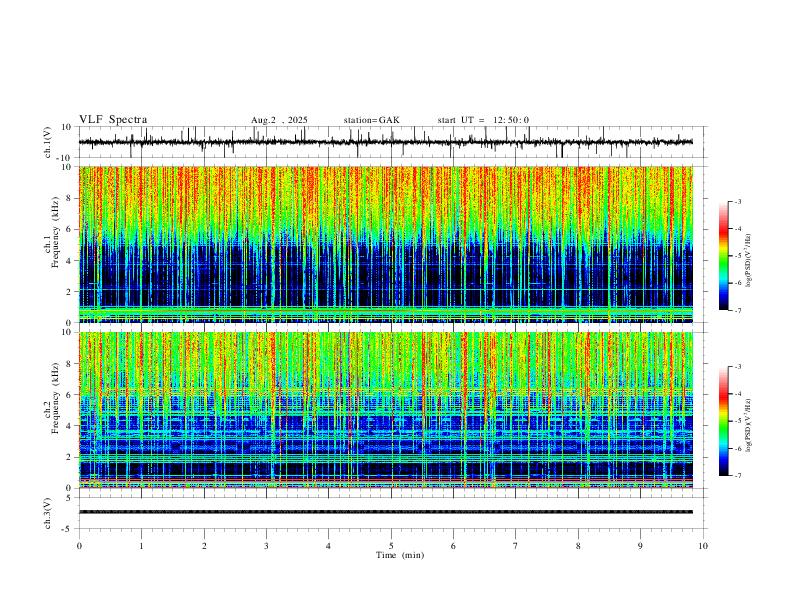Image resolution: width=792 pixels, height=612 pixels.
Task: Click the "5" tick on ch.3(V) axis
Action: (x=70, y=498)
